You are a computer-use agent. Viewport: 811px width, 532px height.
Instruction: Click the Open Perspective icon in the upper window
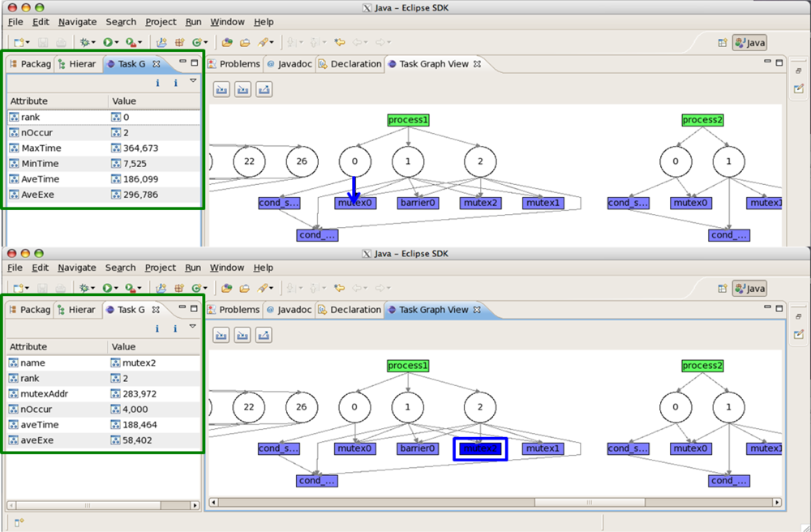click(722, 43)
